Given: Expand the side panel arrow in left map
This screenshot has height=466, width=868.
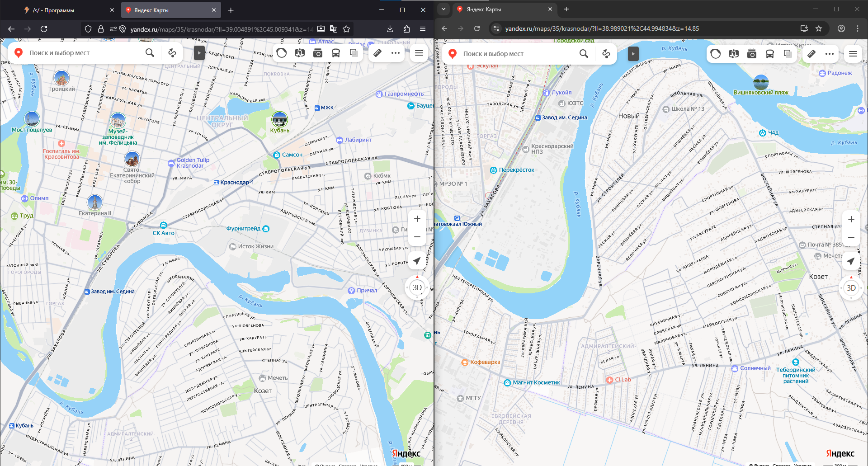Looking at the screenshot, I should tap(199, 53).
